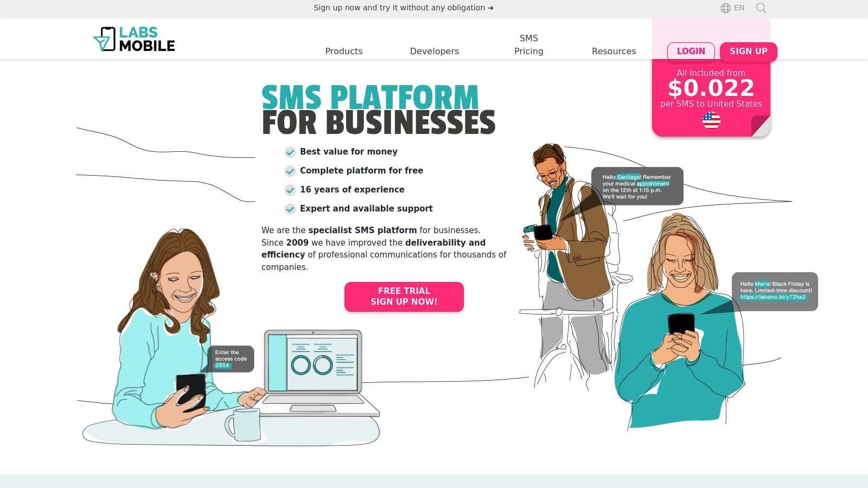This screenshot has width=868, height=488.
Task: Open the SMS Pricing menu item
Action: tap(529, 44)
